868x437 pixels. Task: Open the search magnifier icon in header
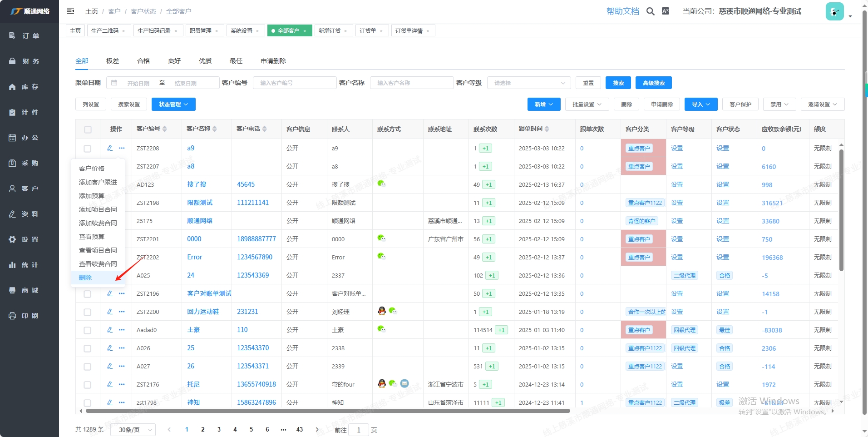(x=651, y=11)
